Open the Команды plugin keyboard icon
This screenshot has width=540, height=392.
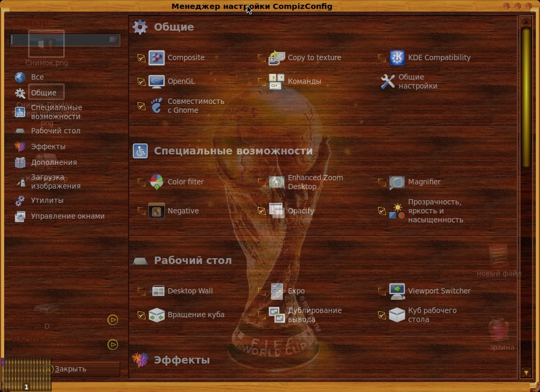[x=276, y=82]
